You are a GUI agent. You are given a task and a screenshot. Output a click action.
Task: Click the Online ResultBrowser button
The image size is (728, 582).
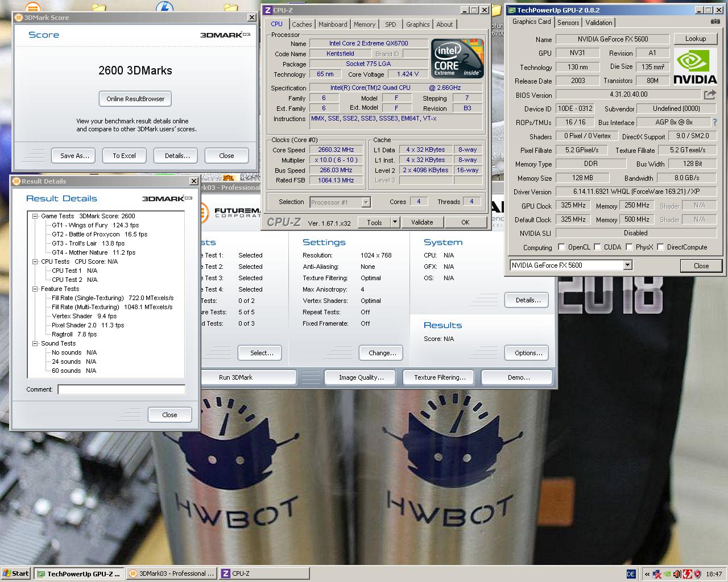[x=135, y=99]
